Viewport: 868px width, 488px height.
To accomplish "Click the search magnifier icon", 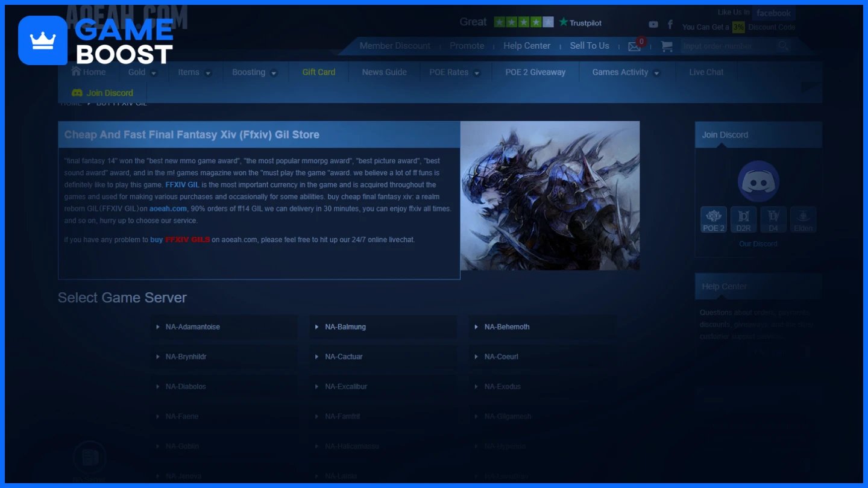I will (x=783, y=46).
